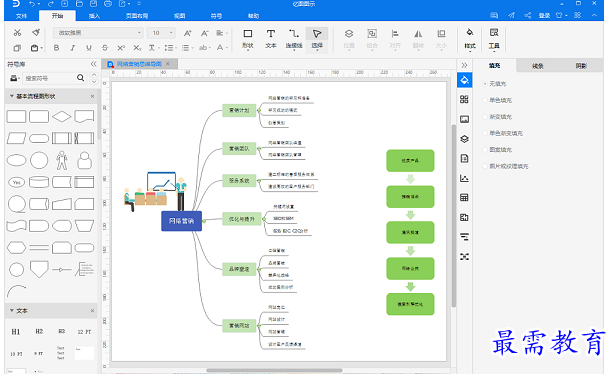Screen dimensions: 614x374
Task: Click the search symbols input field
Action: pyautogui.click(x=49, y=78)
